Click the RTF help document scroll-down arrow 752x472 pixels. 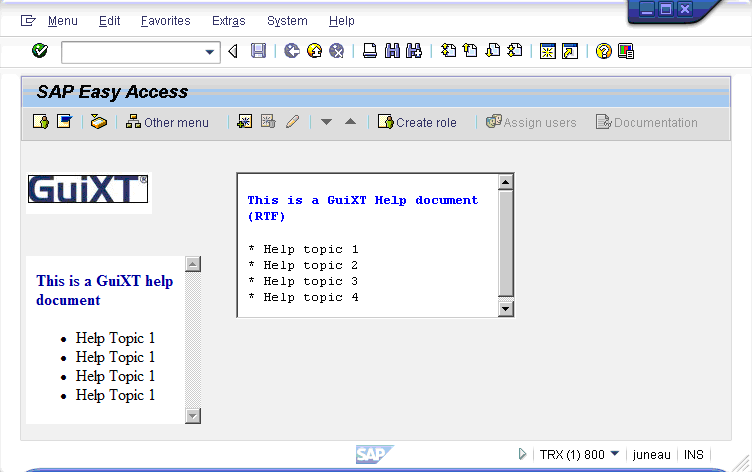tap(505, 309)
